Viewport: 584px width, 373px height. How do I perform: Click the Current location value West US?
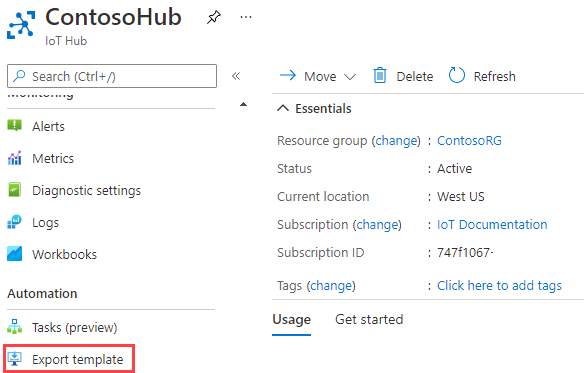(x=461, y=196)
